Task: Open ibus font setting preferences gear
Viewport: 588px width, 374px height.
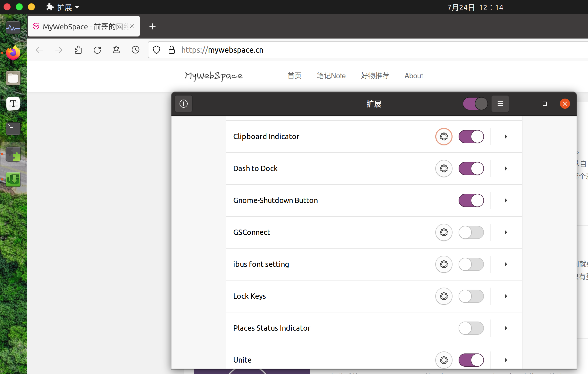Action: pos(444,264)
